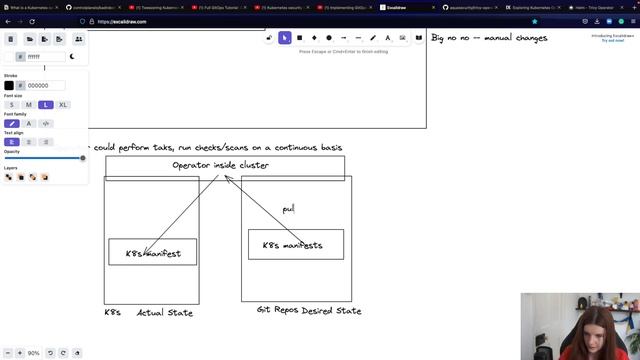Reset zoom at 90% label
This screenshot has height=360, width=640.
[33, 353]
